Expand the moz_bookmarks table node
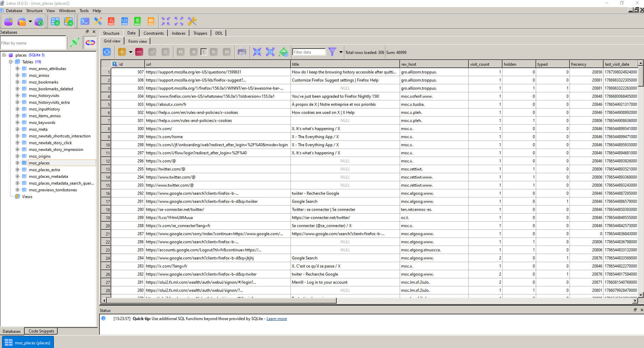The image size is (644, 348). point(18,82)
